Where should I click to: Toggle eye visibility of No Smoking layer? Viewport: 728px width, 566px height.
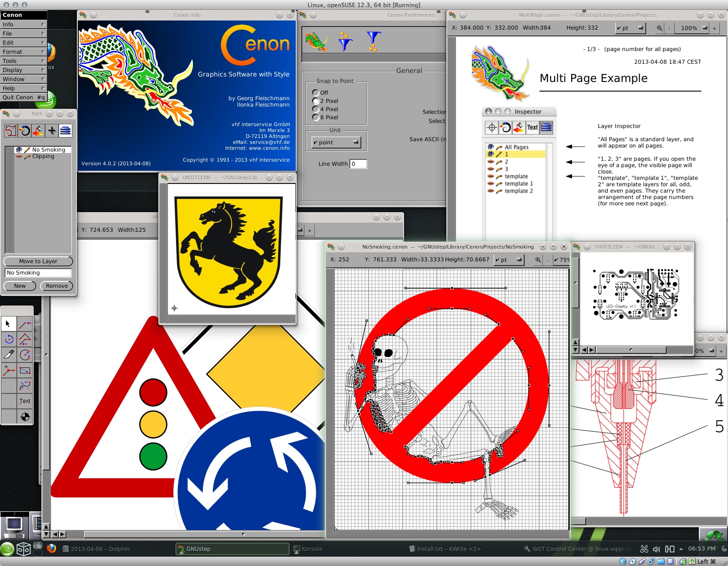tap(19, 149)
